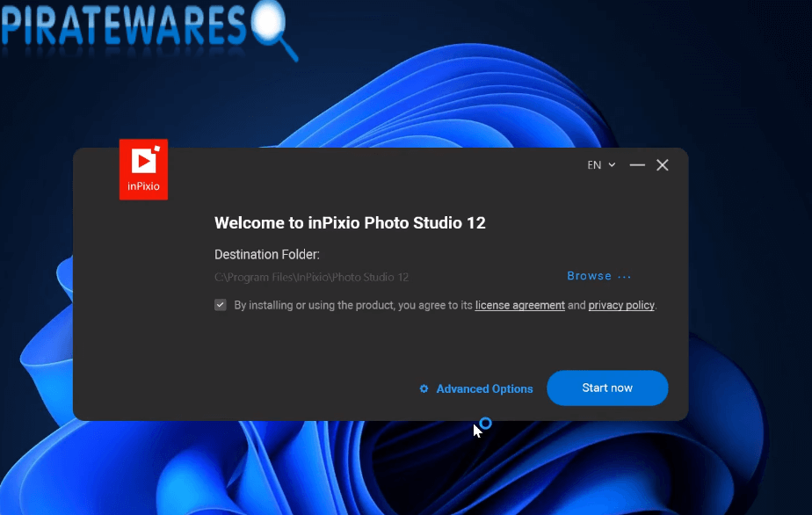Click the gear icon beside Advanced Options
Image resolution: width=812 pixels, height=515 pixels.
click(424, 388)
